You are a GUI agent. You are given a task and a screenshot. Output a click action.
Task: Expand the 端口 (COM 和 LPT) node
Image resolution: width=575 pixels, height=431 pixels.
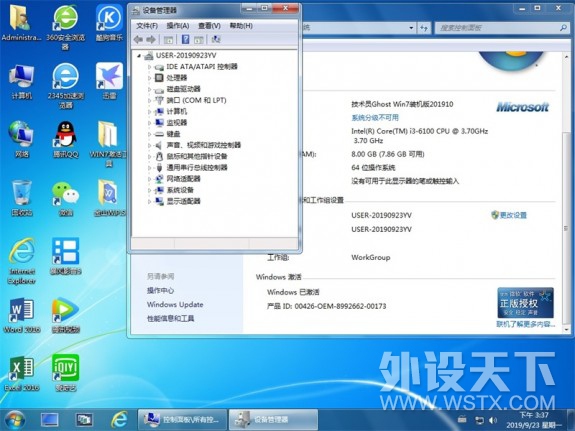tap(149, 101)
